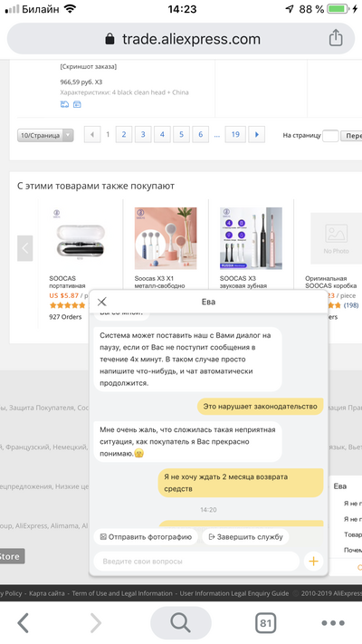Click 'Французский' language footer link
Image resolution: width=362 pixels, height=644 pixels.
(x=28, y=447)
